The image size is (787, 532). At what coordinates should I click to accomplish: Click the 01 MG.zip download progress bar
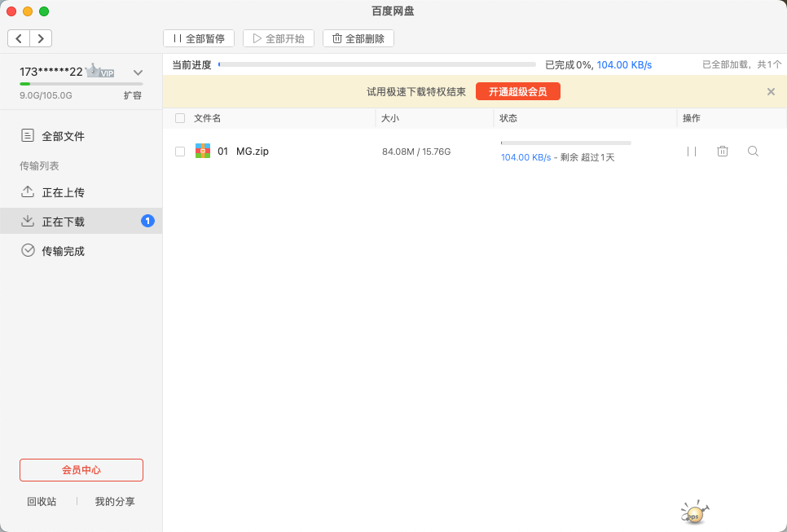[565, 143]
